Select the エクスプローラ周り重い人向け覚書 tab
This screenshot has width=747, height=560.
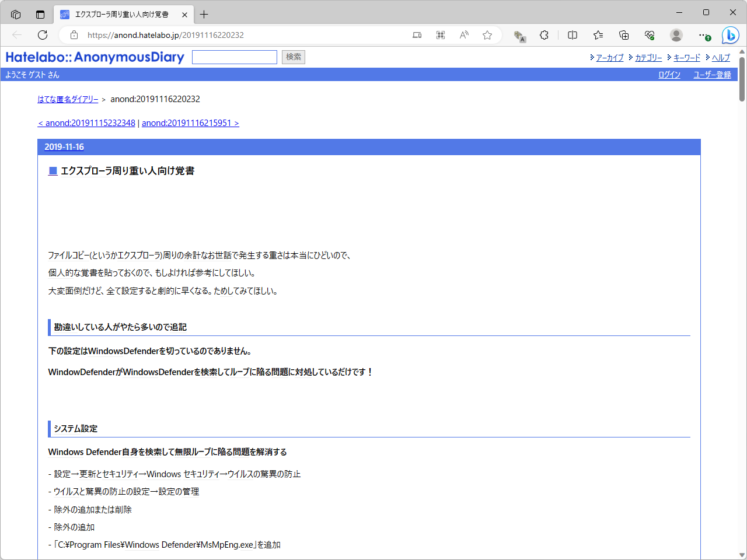tap(117, 15)
